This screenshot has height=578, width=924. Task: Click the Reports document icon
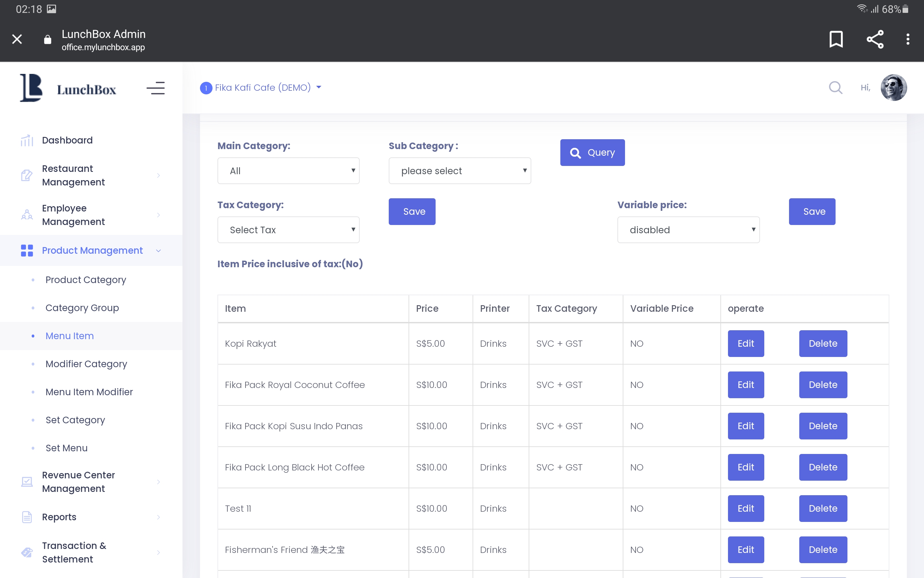pos(27,517)
